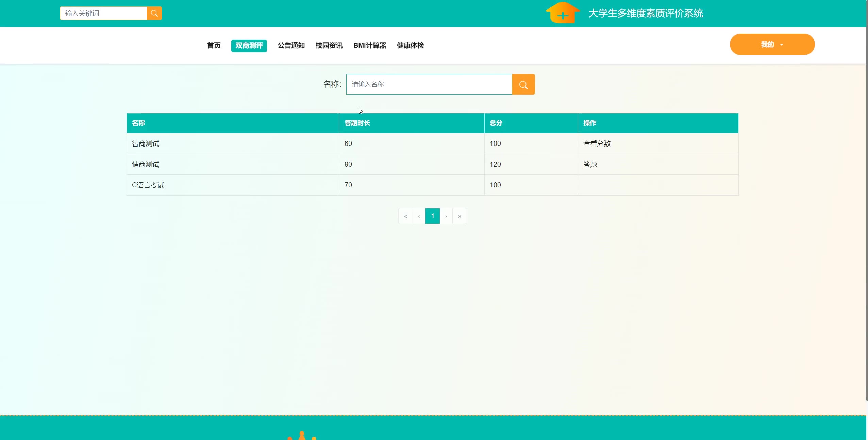Navigate to 校园资讯 page

click(x=329, y=46)
